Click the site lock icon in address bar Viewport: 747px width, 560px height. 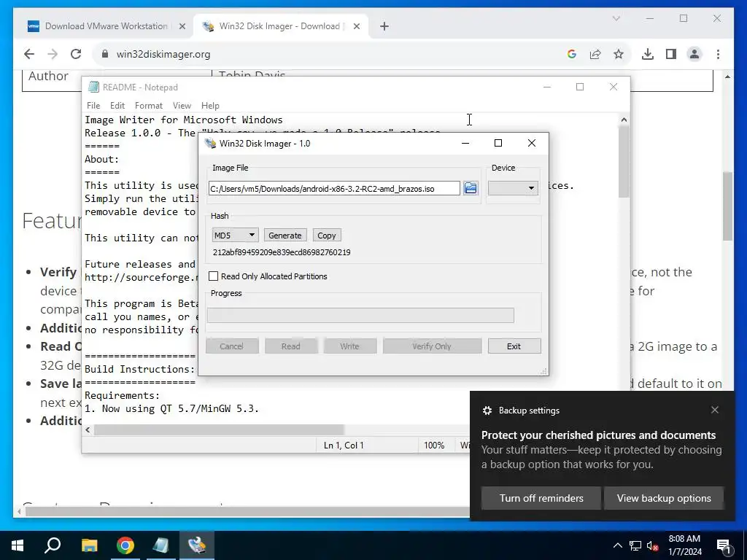click(x=105, y=54)
